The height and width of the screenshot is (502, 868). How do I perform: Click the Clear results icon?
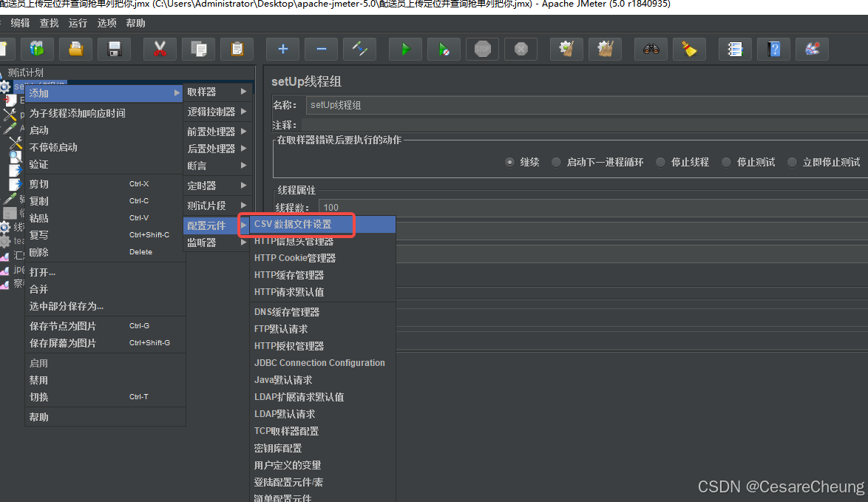point(566,50)
